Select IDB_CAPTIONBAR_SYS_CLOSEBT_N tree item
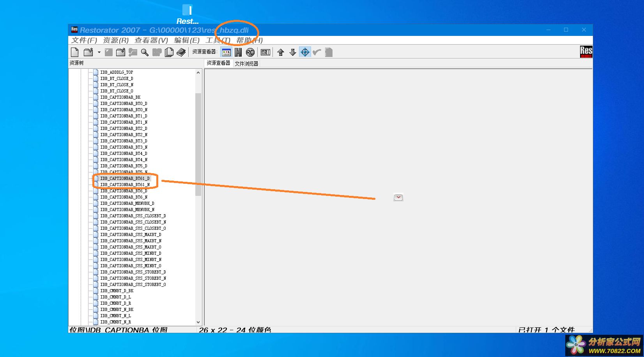 (x=133, y=222)
